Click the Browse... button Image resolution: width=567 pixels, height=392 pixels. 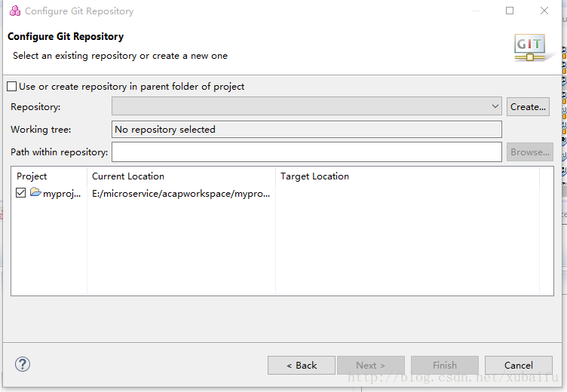coord(530,152)
